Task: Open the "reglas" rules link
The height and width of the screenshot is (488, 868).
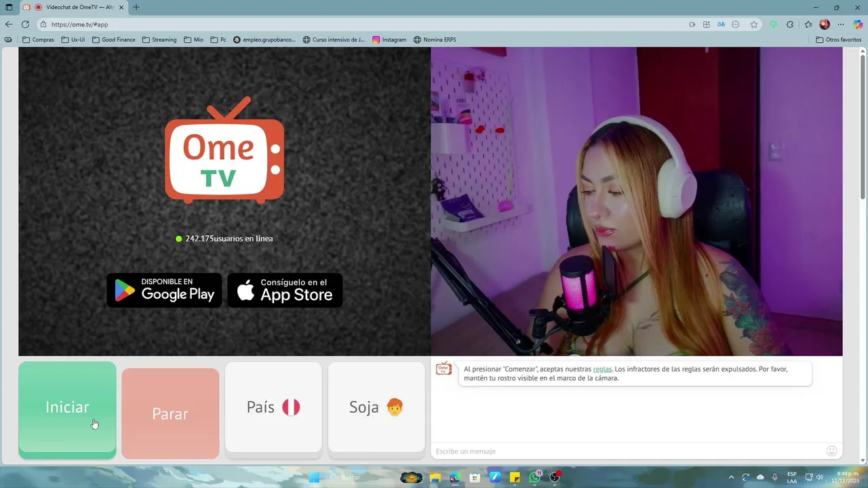Action: tap(602, 369)
